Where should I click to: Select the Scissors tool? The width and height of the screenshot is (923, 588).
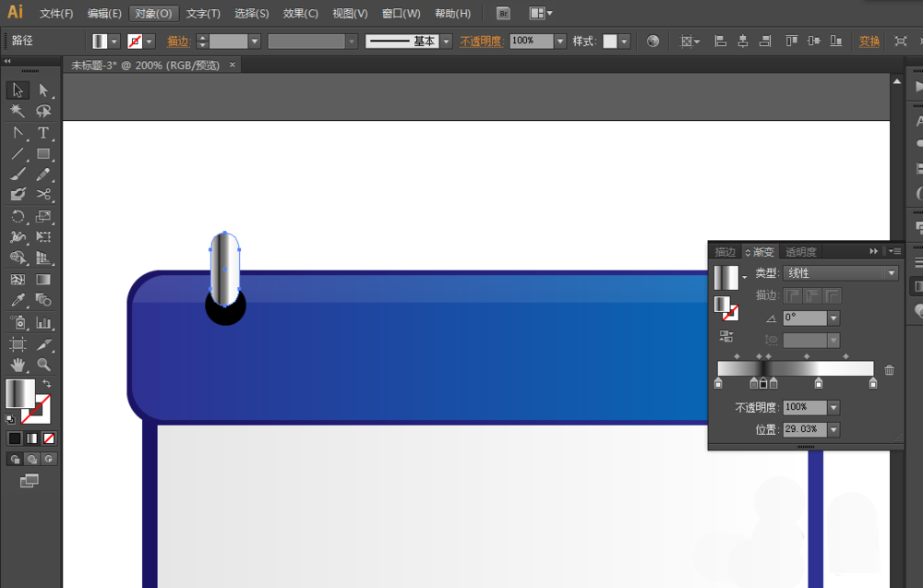point(43,194)
